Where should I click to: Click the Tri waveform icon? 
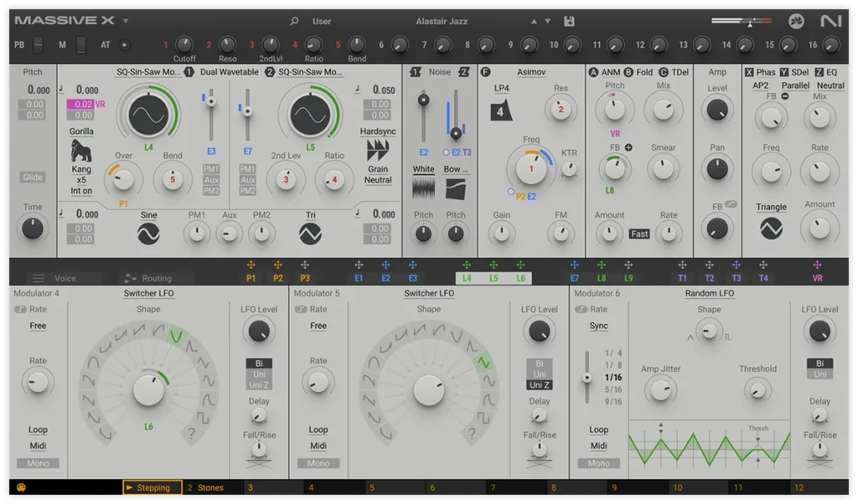click(x=310, y=234)
